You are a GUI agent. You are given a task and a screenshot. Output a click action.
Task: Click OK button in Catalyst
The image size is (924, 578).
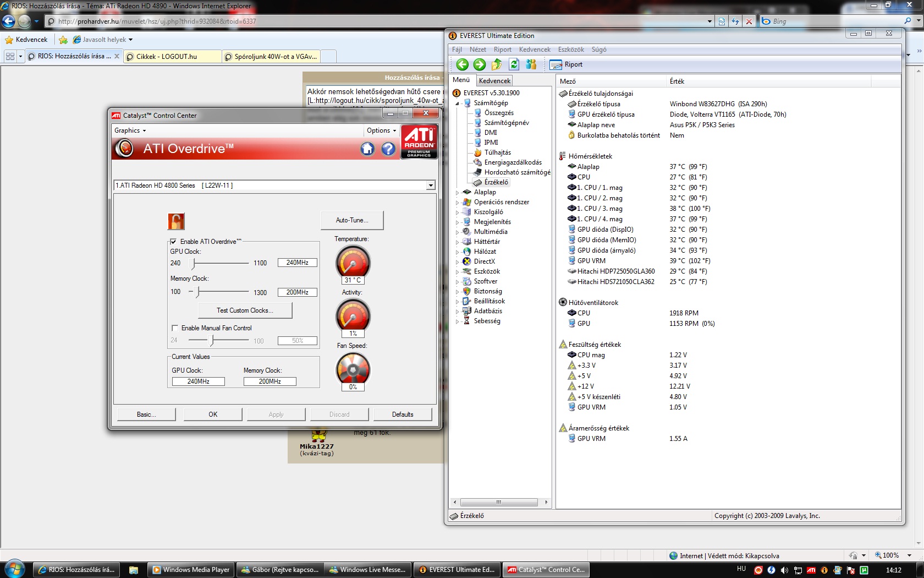213,415
